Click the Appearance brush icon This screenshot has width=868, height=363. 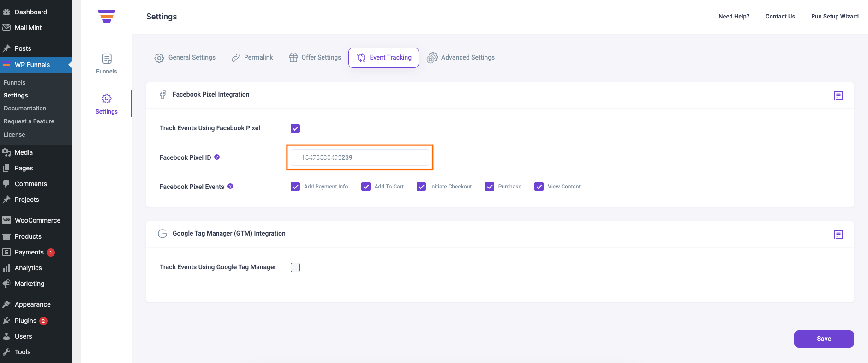pos(6,304)
